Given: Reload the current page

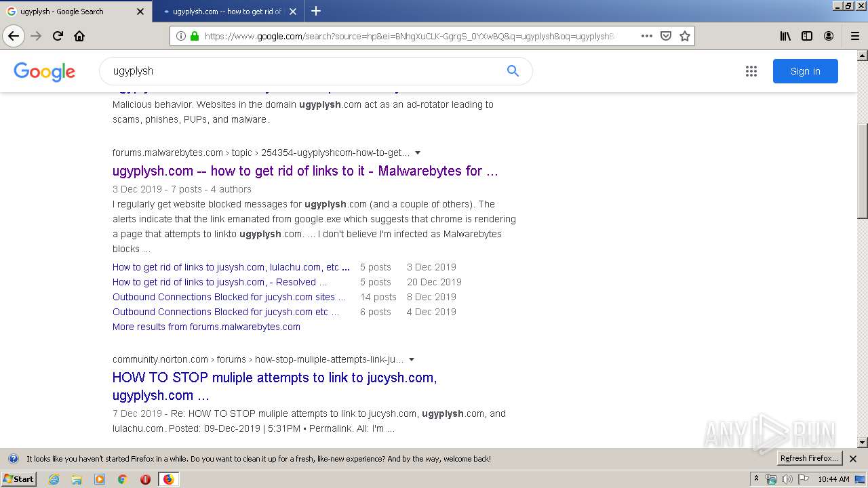Looking at the screenshot, I should (x=58, y=36).
